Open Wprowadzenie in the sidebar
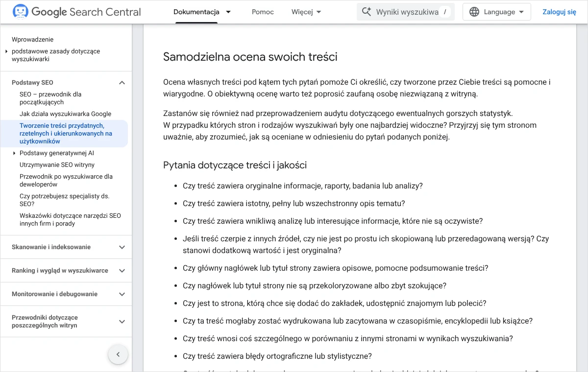This screenshot has height=372, width=588. pos(32,40)
